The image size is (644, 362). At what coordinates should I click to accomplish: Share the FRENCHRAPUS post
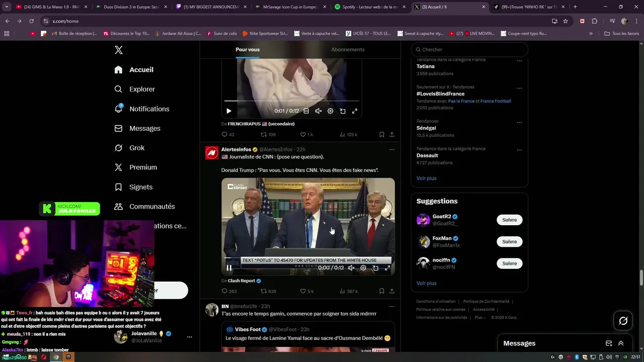click(391, 134)
